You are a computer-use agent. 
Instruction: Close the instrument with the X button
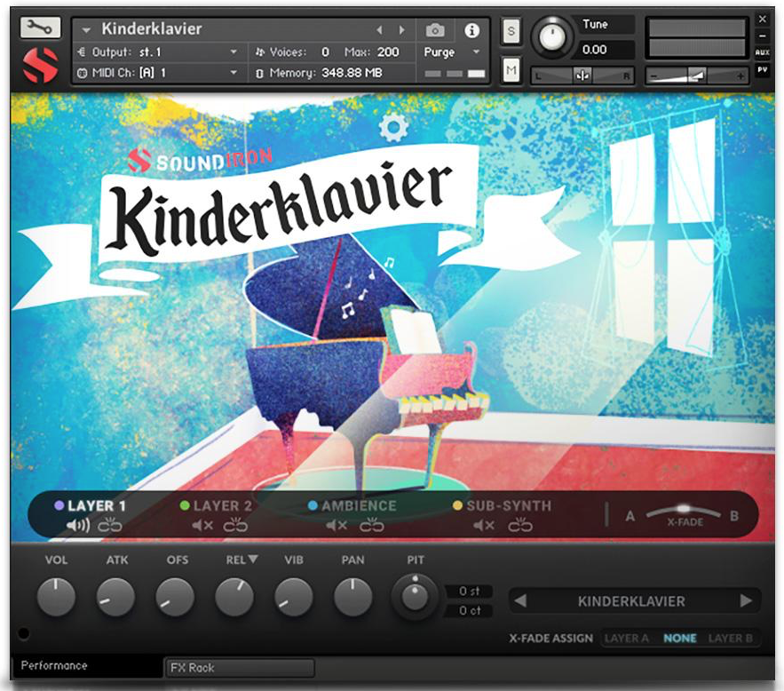[x=762, y=19]
